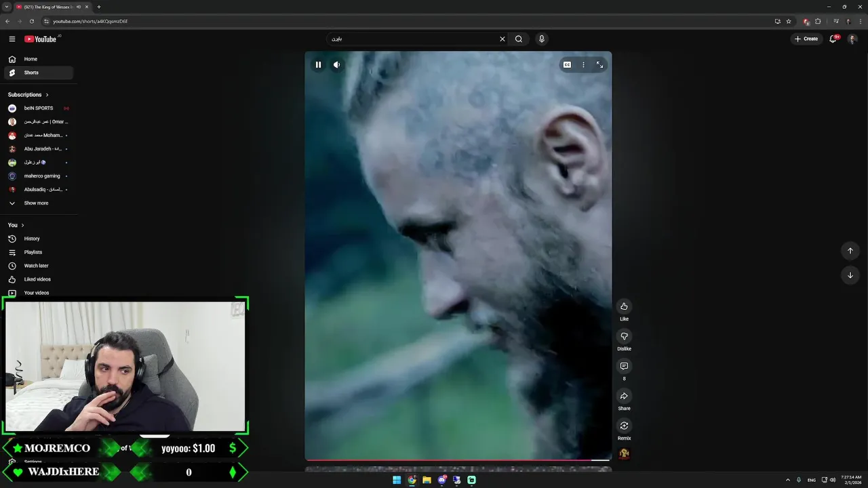Open comments for this Short
The image size is (868, 488).
pos(624,366)
